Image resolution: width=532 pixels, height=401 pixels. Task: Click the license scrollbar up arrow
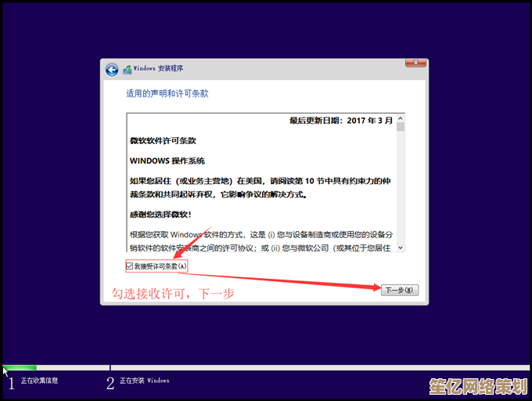pos(401,117)
